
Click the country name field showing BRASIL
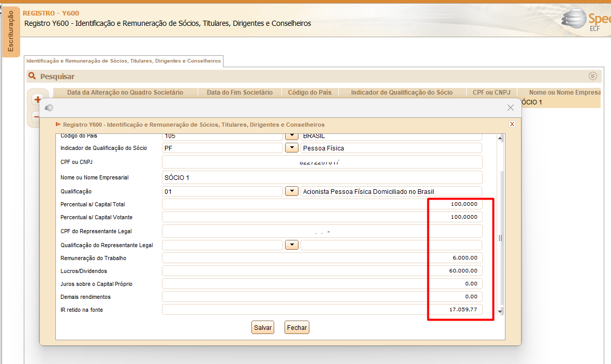point(391,136)
